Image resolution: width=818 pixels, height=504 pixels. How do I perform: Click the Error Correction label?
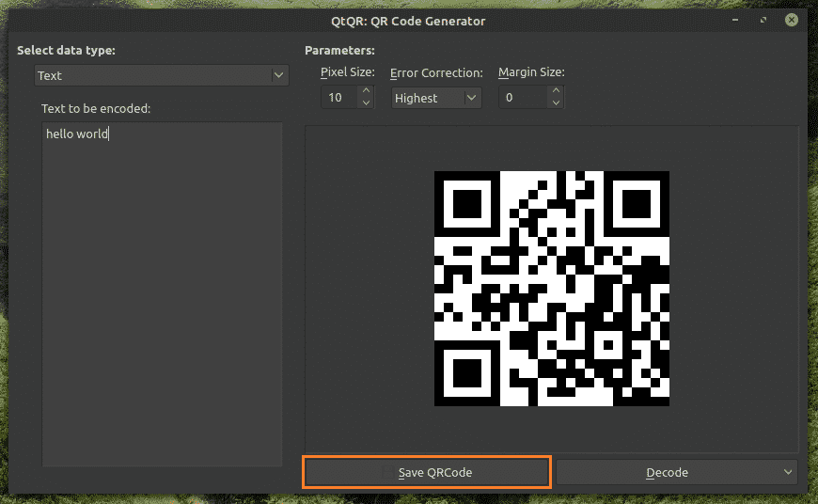pos(436,73)
